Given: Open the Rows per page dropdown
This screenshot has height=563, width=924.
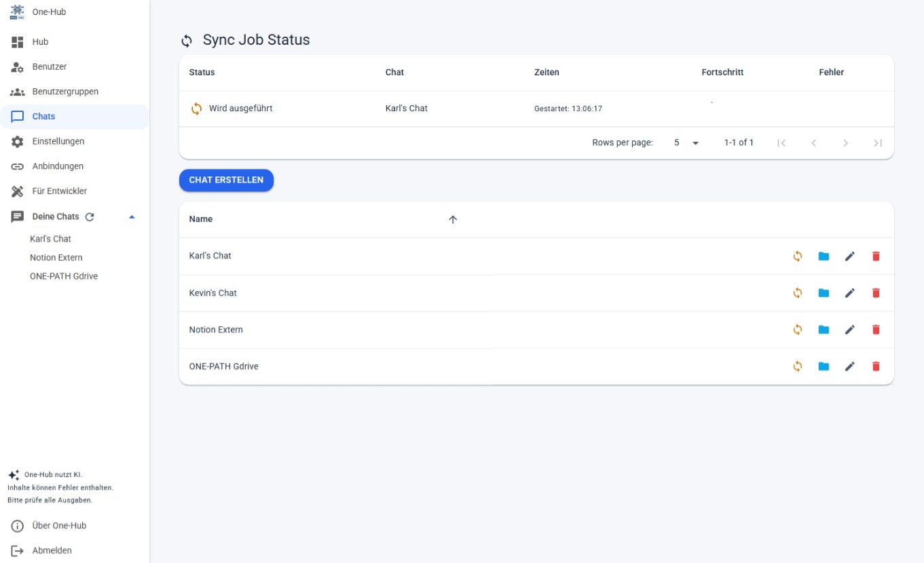Looking at the screenshot, I should (686, 143).
